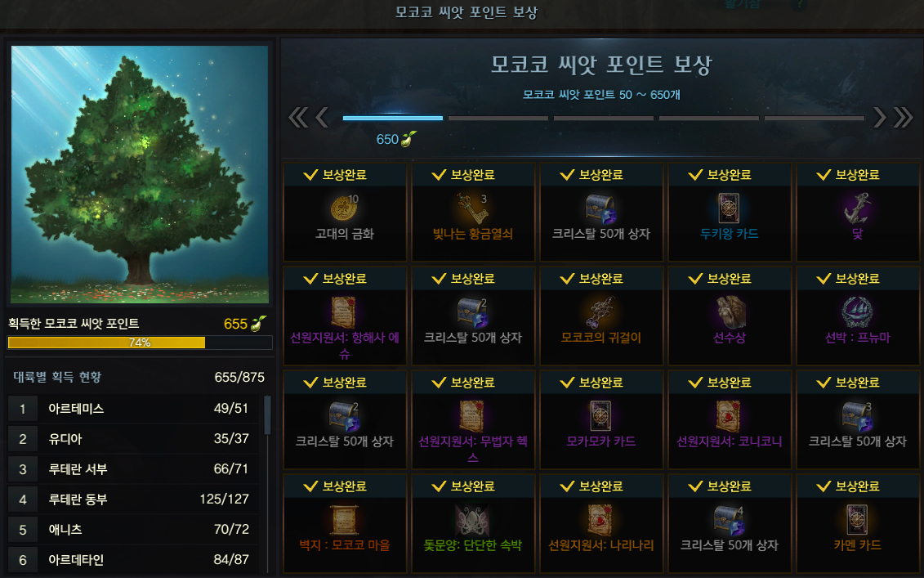Click the ancient gold coin reward icon

344,208
